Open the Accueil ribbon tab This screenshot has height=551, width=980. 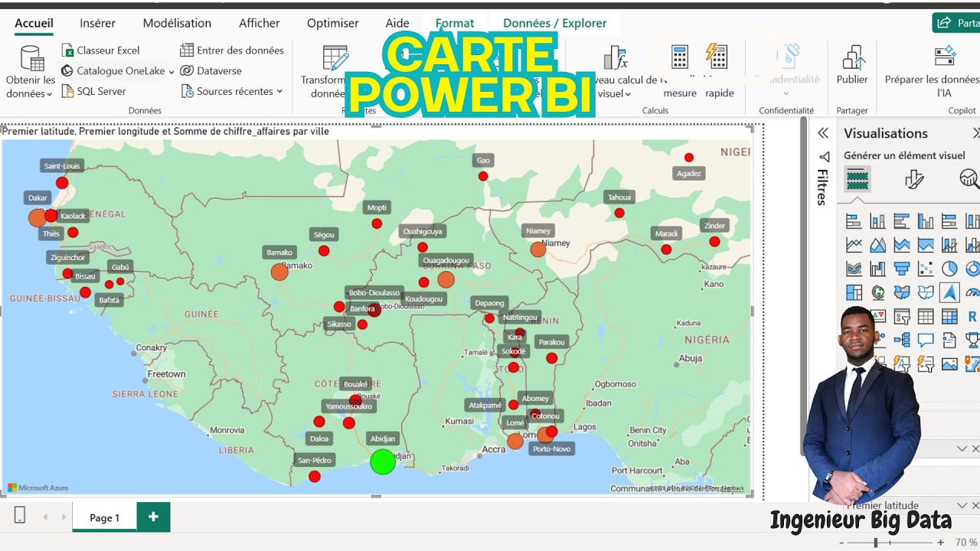(34, 23)
